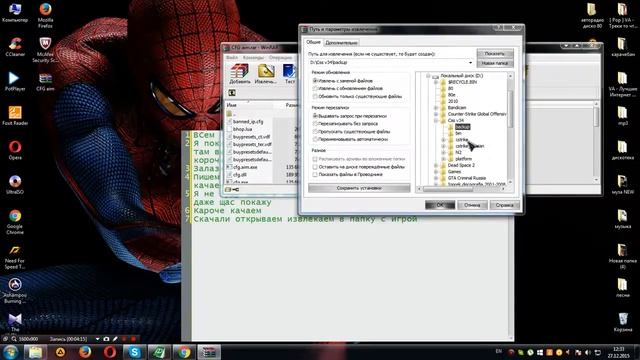Click the Opera icon in the taskbar
The image size is (640, 360).
coord(109,352)
